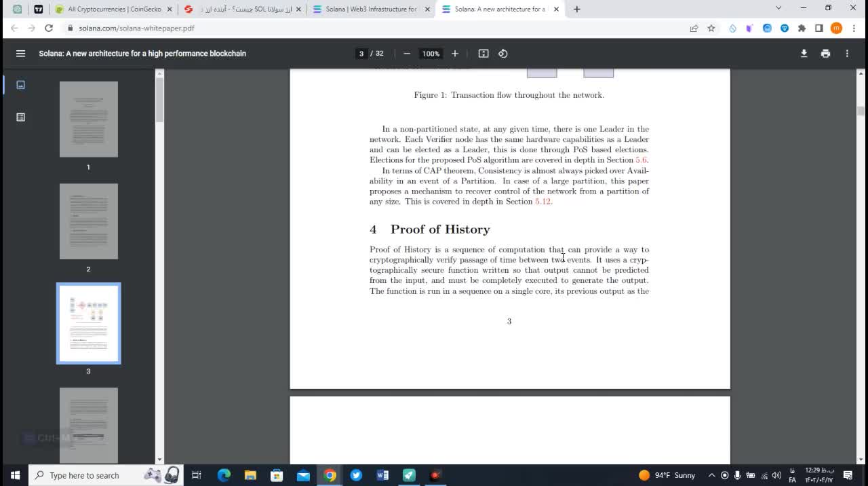Open File Explorer from taskbar
Screen dimensions: 868x486
[x=250, y=475]
